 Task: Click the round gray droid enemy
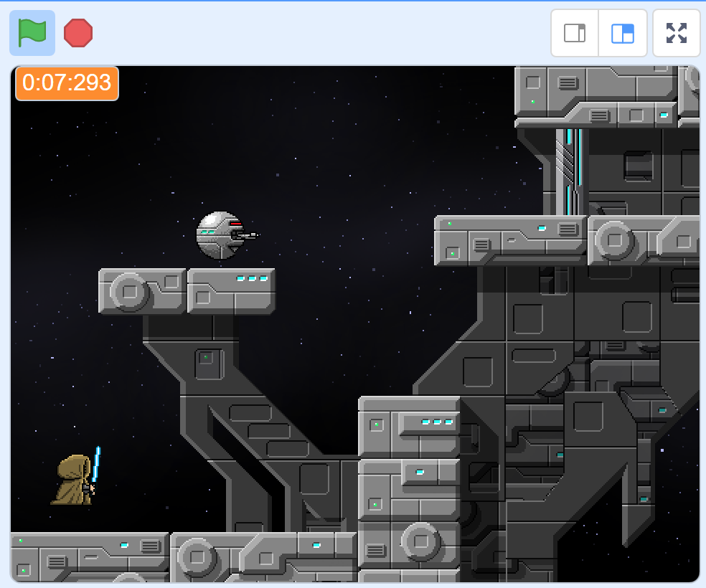(x=227, y=234)
